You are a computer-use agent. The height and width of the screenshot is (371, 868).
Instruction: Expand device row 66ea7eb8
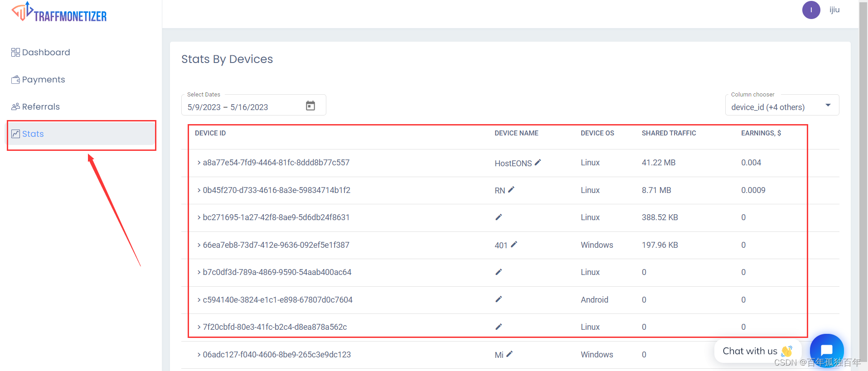pyautogui.click(x=199, y=245)
